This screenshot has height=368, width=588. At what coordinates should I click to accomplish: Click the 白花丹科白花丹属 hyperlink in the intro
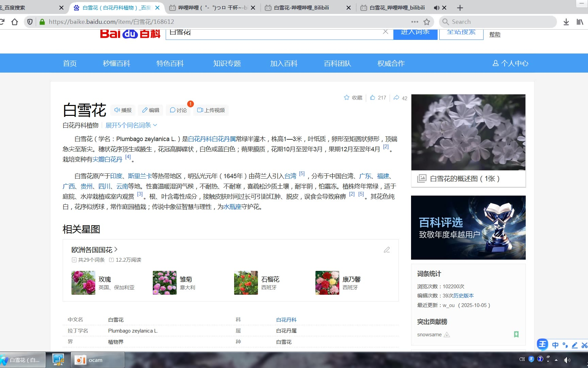click(x=212, y=139)
